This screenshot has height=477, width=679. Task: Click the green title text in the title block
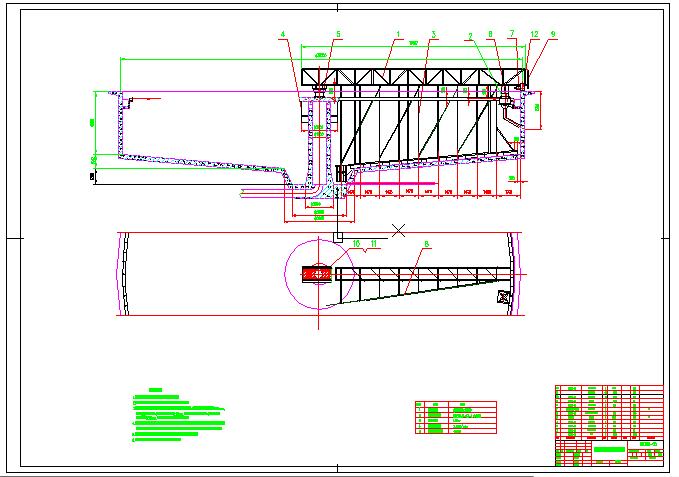coord(610,449)
